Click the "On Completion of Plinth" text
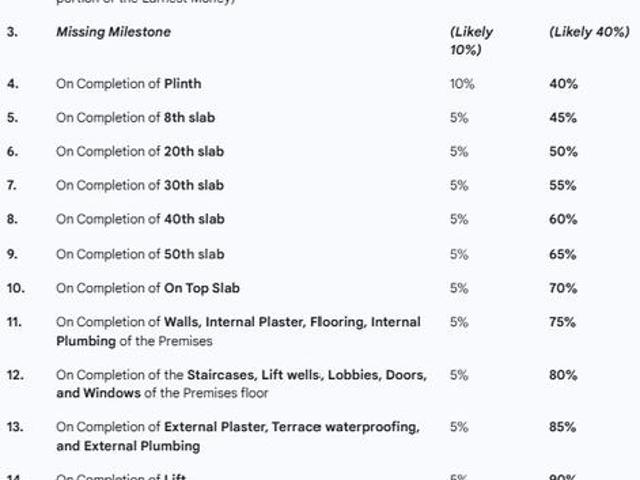 click(x=128, y=84)
